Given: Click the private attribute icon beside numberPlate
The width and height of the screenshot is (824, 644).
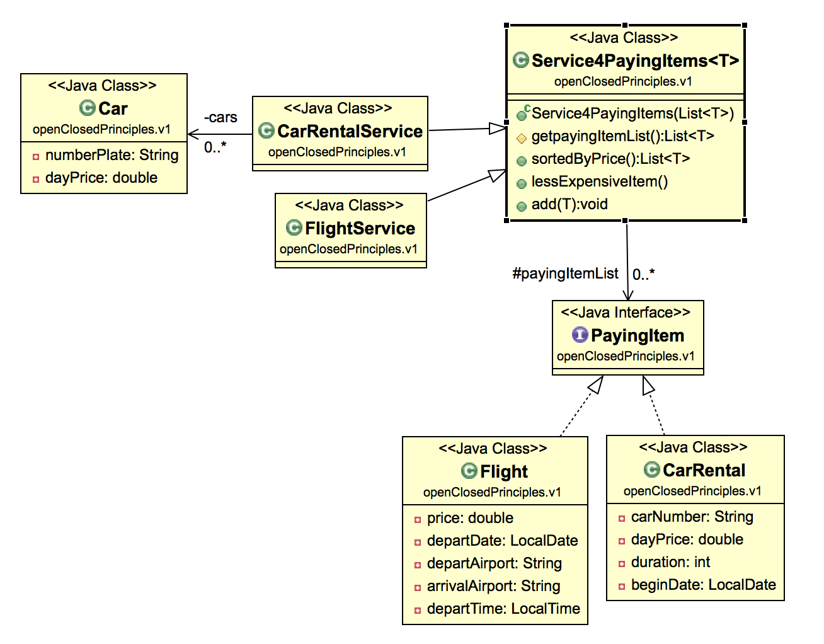Looking at the screenshot, I should [35, 155].
